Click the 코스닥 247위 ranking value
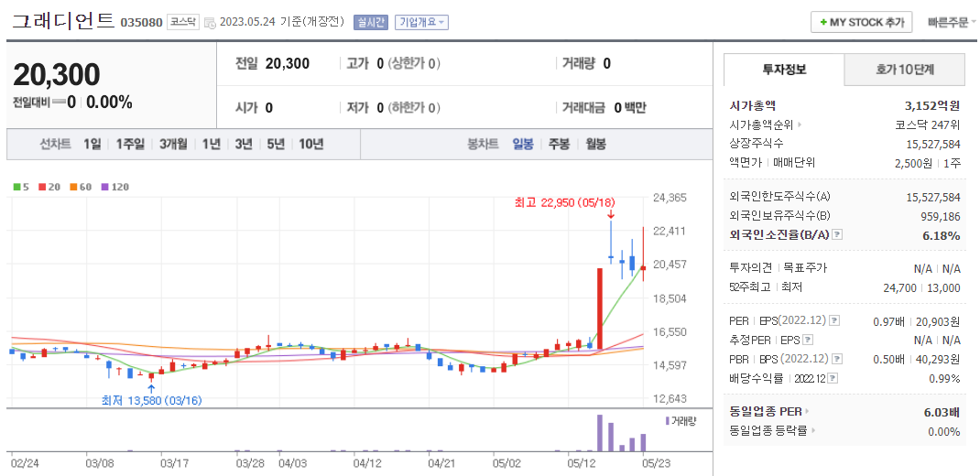 (x=928, y=124)
